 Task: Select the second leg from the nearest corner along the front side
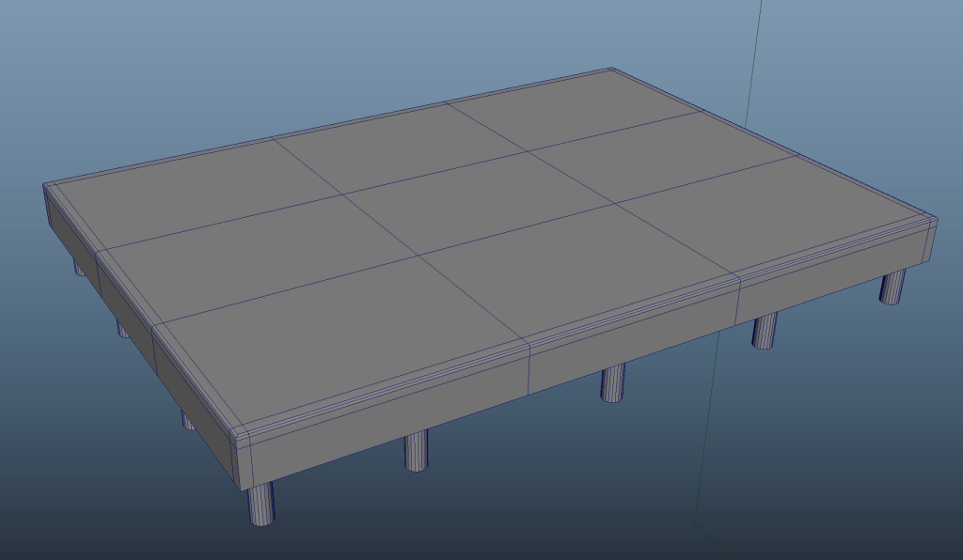point(416,450)
